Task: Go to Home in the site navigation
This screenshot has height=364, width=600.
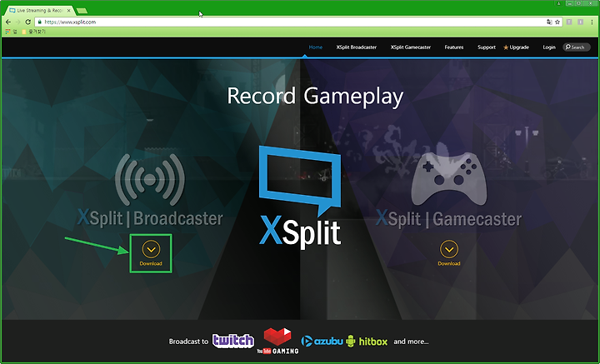Action: coord(316,47)
